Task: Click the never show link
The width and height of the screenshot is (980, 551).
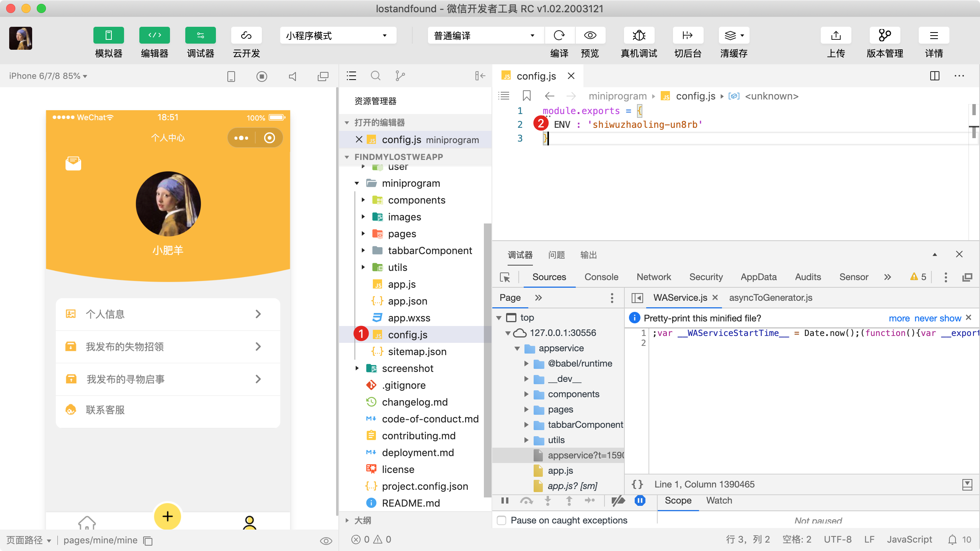Action: coord(938,318)
